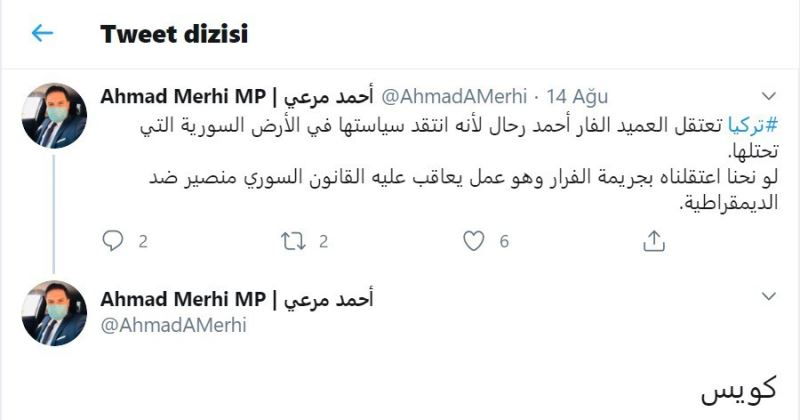Expand the first tweet's chevron menu
800x420 pixels.
(768, 97)
